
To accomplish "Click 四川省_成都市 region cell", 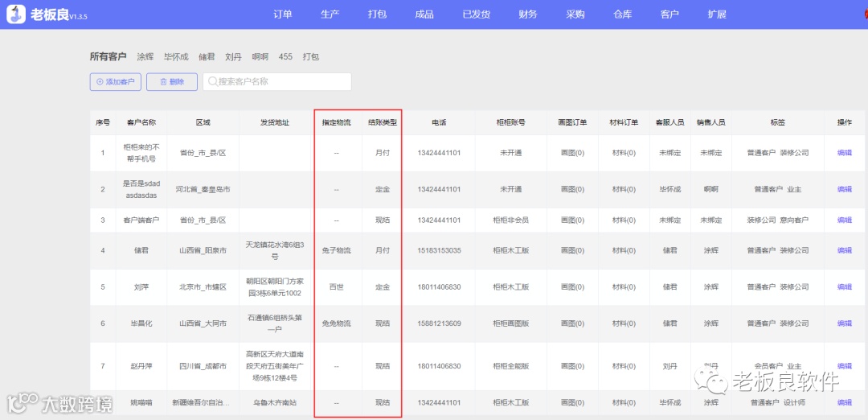I will (203, 366).
